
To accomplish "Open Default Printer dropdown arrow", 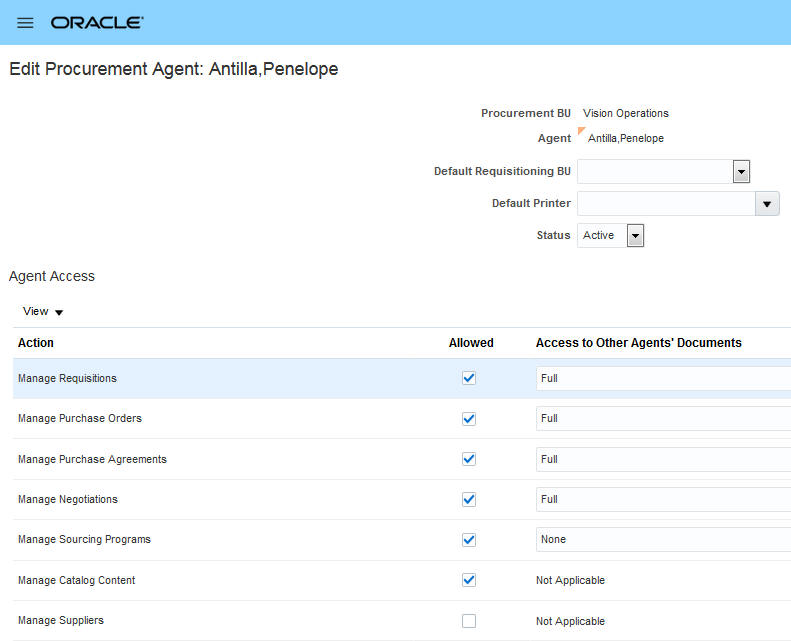I will click(767, 204).
